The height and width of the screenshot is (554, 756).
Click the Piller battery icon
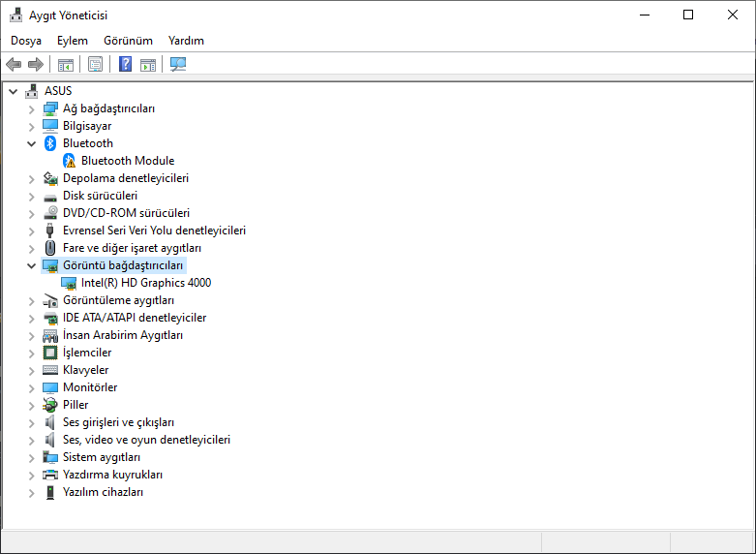click(x=50, y=405)
